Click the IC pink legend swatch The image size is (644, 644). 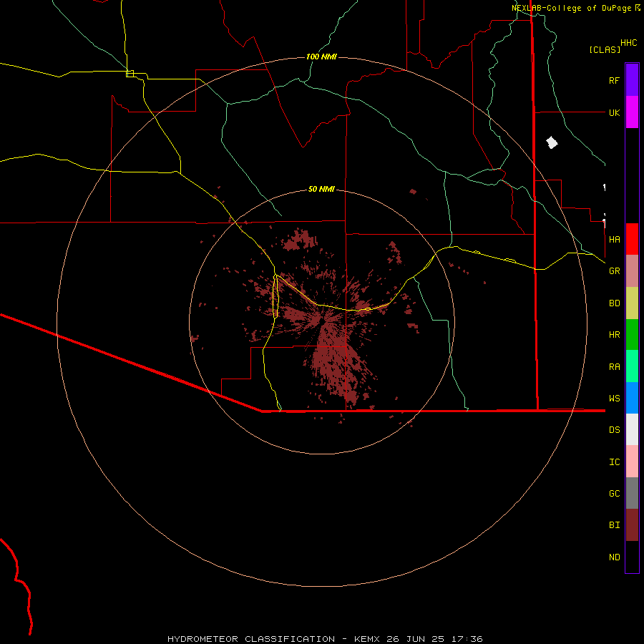point(632,462)
